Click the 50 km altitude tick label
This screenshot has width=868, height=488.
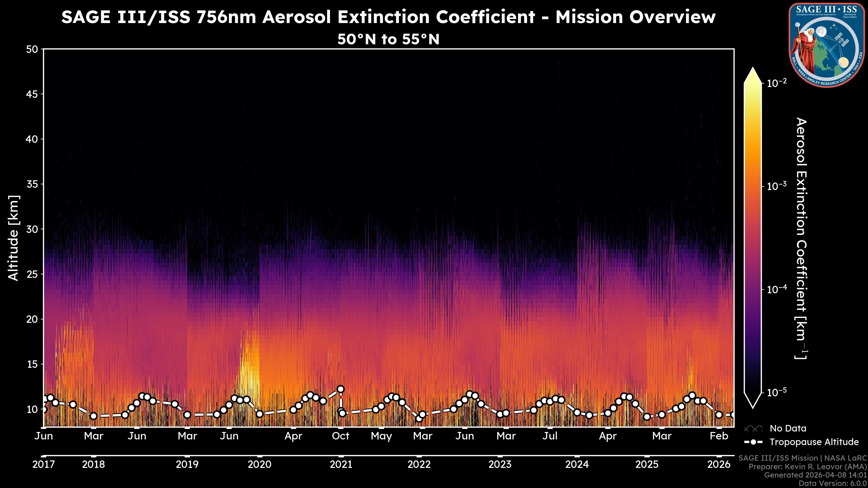tap(32, 49)
